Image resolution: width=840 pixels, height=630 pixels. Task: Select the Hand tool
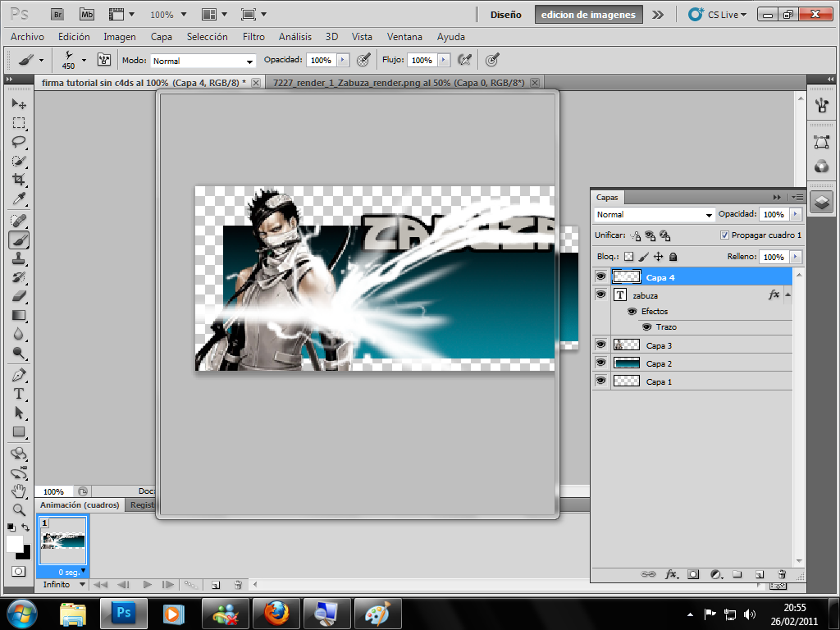tap(19, 491)
